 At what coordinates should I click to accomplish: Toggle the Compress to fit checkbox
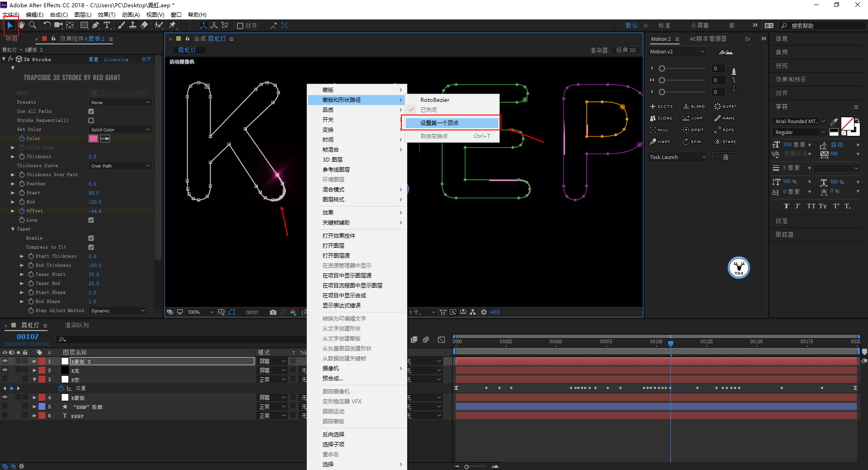click(91, 247)
